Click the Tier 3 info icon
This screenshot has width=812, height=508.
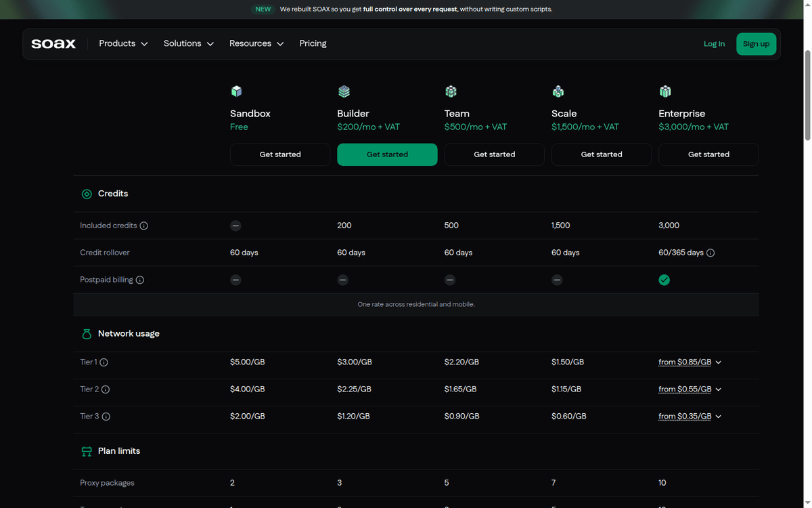click(106, 417)
